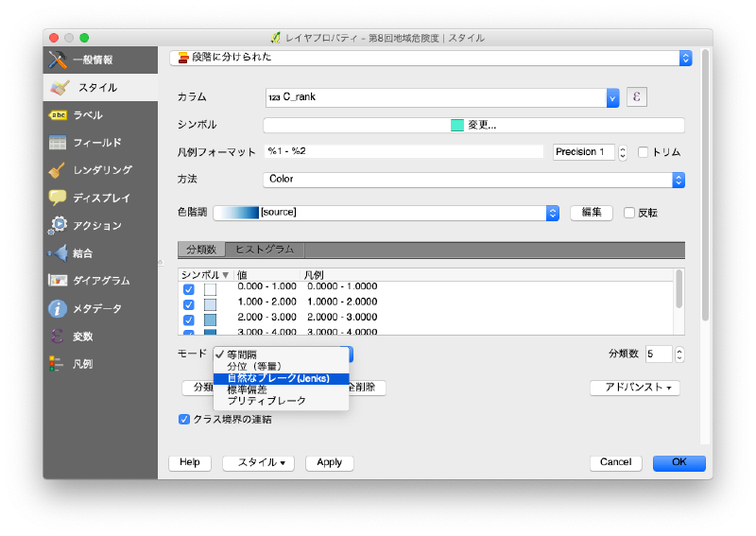Viewport: 756px width, 536px height.
Task: Click the Cancel button
Action: tap(616, 462)
